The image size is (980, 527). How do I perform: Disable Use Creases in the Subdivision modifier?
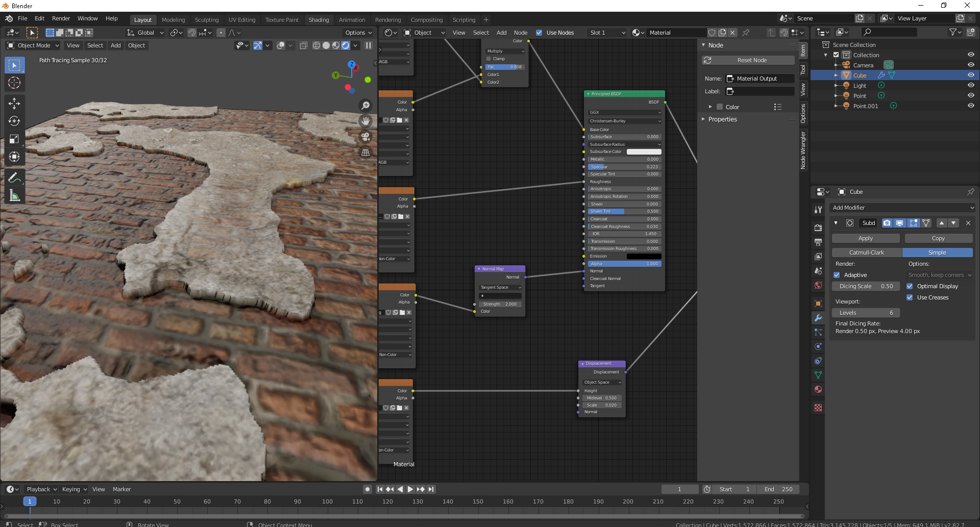pos(910,297)
